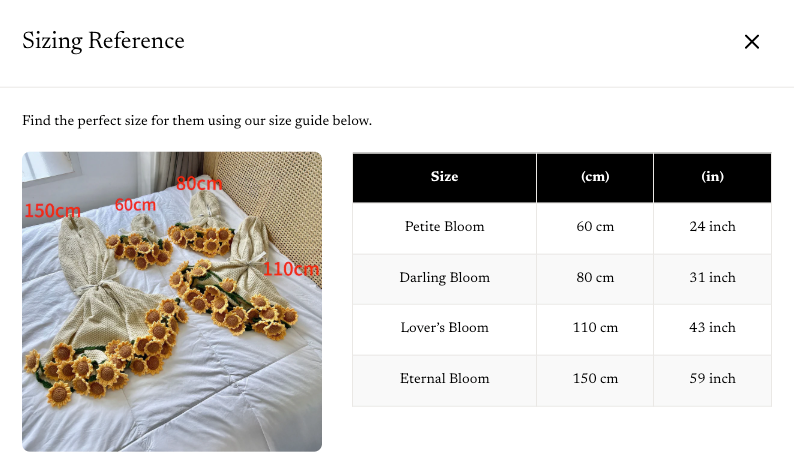
Task: Click the 59 inch table cell
Action: [712, 379]
